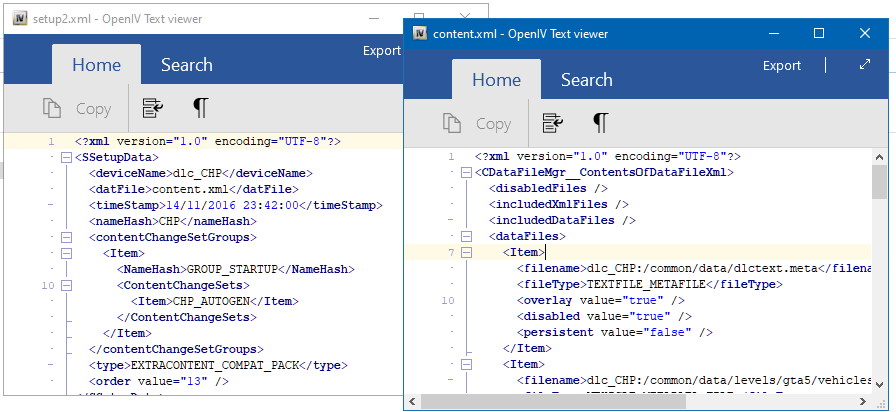The height and width of the screenshot is (412, 896).
Task: Maximize the content.xml viewer window
Action: tap(819, 34)
